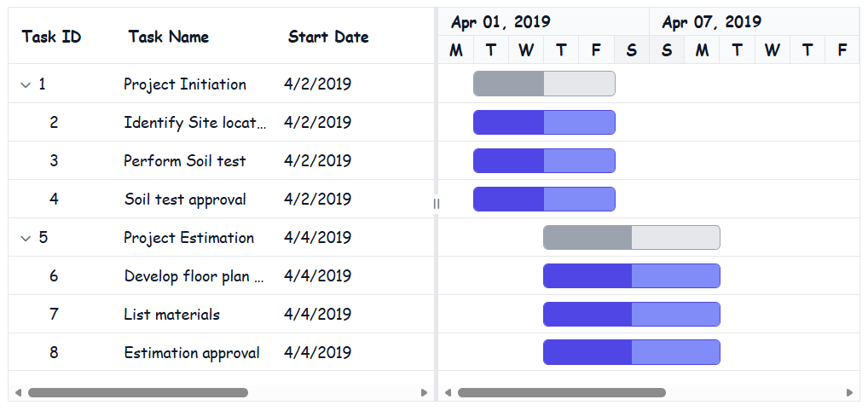Screen dimensions: 868x411
Task: Click the right arrow of grid scrollbar
Action: click(x=424, y=393)
